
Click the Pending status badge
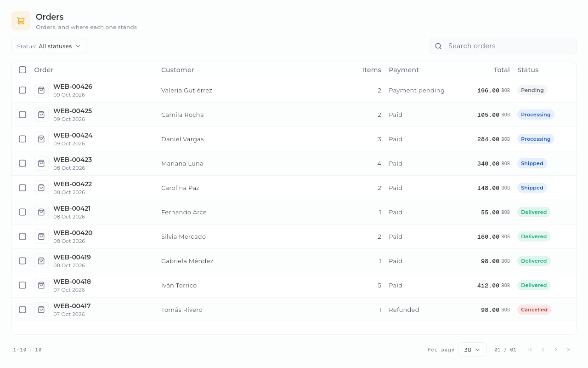coord(532,90)
